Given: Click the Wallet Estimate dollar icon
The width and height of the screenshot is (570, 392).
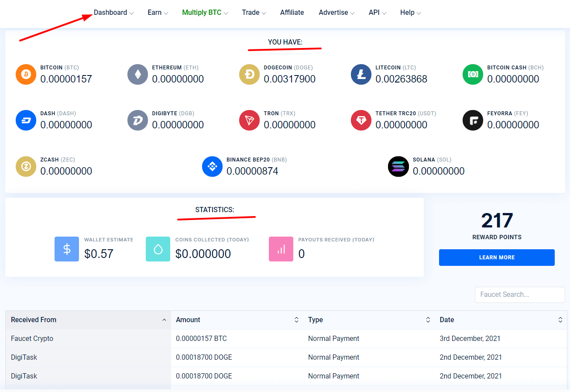Looking at the screenshot, I should pyautogui.click(x=67, y=249).
